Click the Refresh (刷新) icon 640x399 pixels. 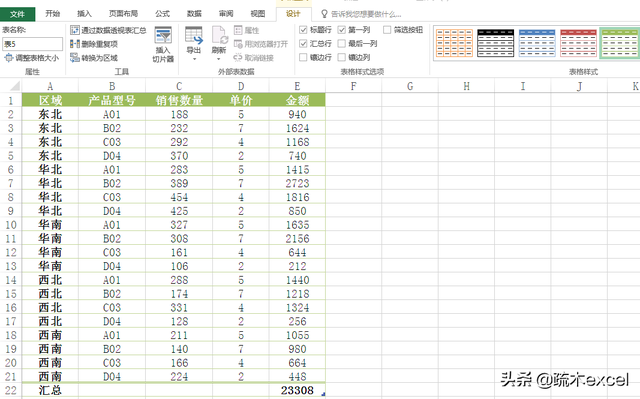click(219, 35)
